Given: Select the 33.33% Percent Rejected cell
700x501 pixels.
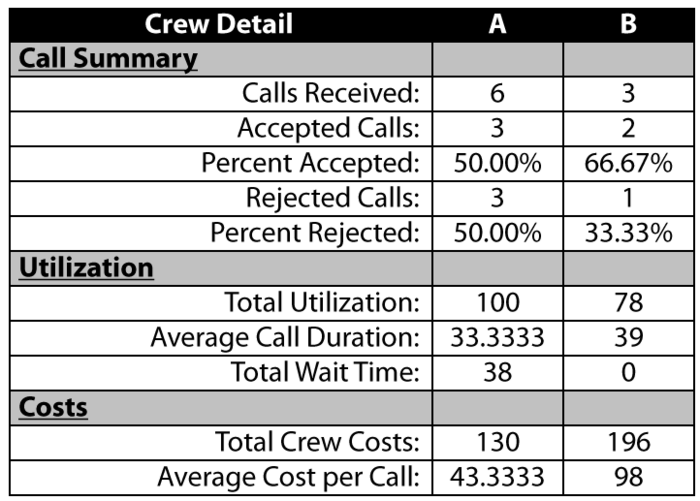Looking at the screenshot, I should pos(629,233).
